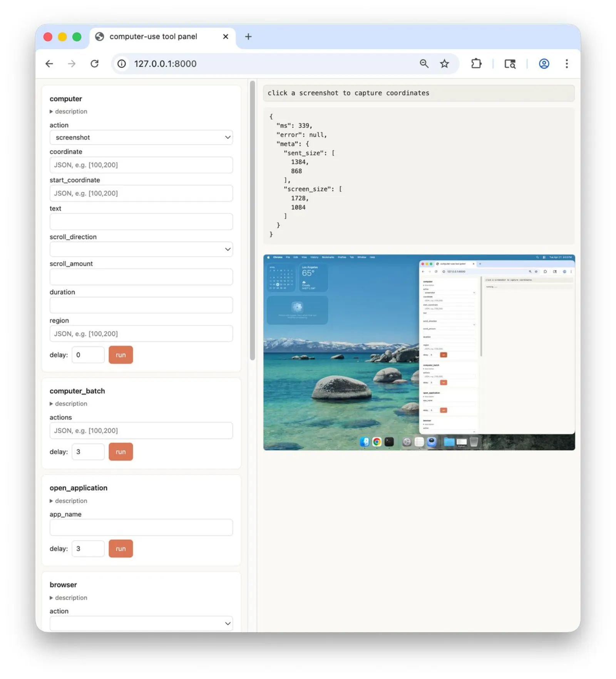Click the captured desktop screenshot thumbnail
The width and height of the screenshot is (616, 679).
tap(419, 352)
